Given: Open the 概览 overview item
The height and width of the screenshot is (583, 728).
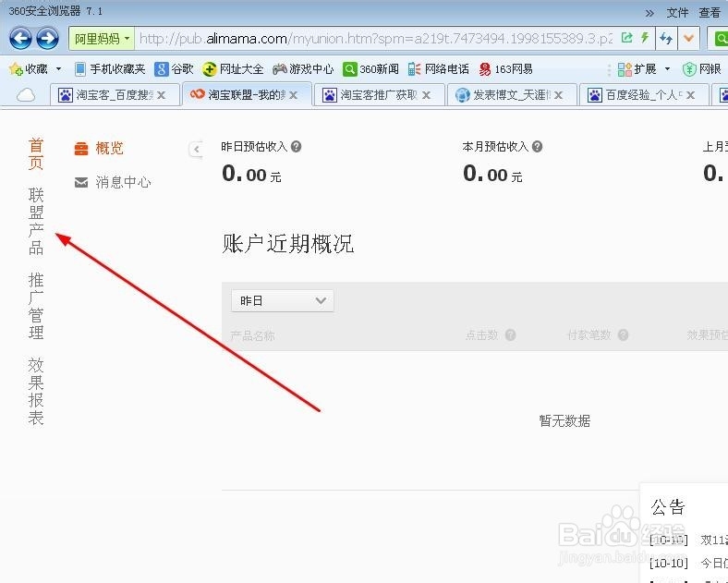Looking at the screenshot, I should point(99,148).
